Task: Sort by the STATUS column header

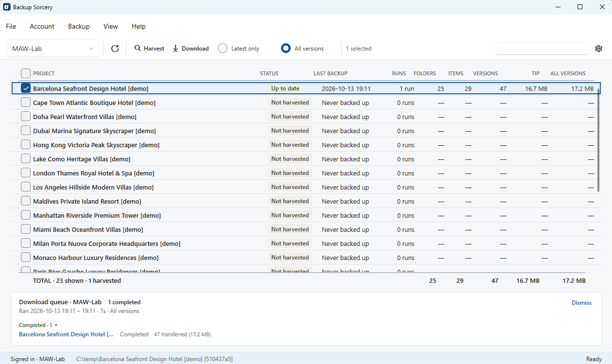Action: [x=269, y=73]
